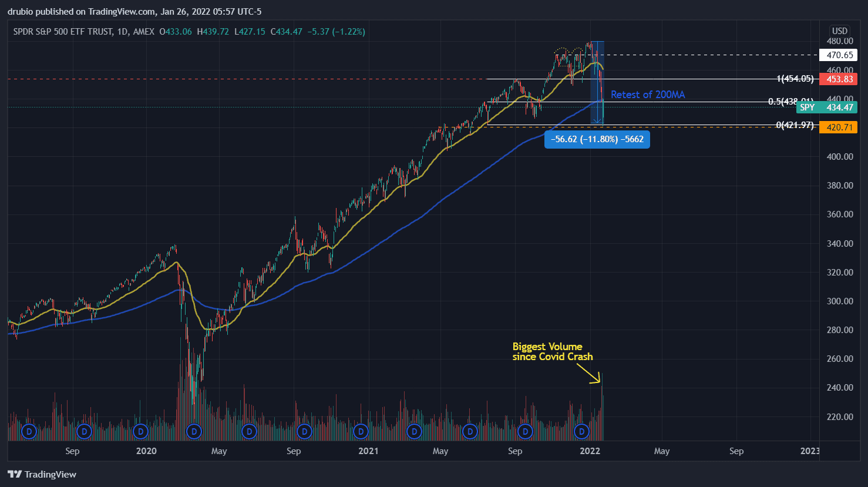Click the 1D interval in the chart legend
868x487 pixels.
click(x=122, y=32)
